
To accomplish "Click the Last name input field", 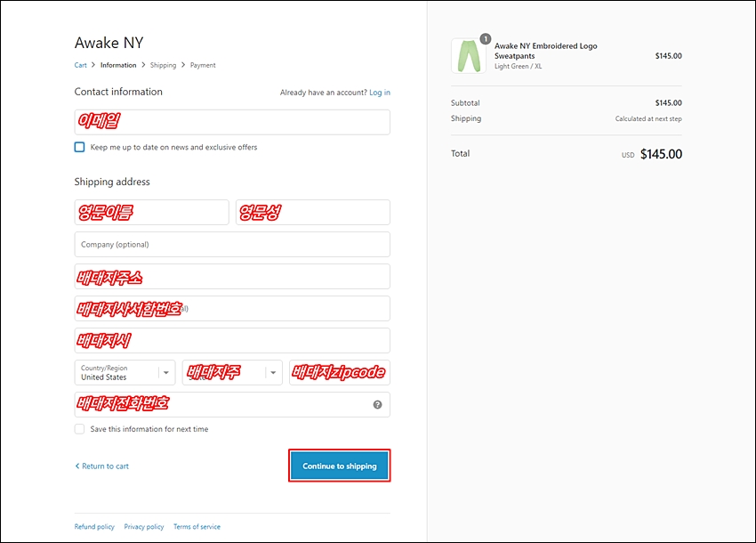I will point(313,213).
